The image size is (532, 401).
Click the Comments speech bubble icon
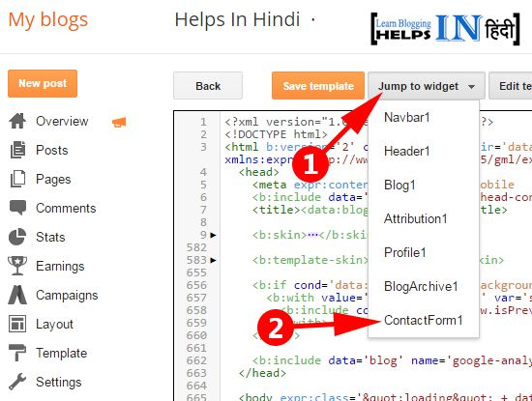[17, 208]
